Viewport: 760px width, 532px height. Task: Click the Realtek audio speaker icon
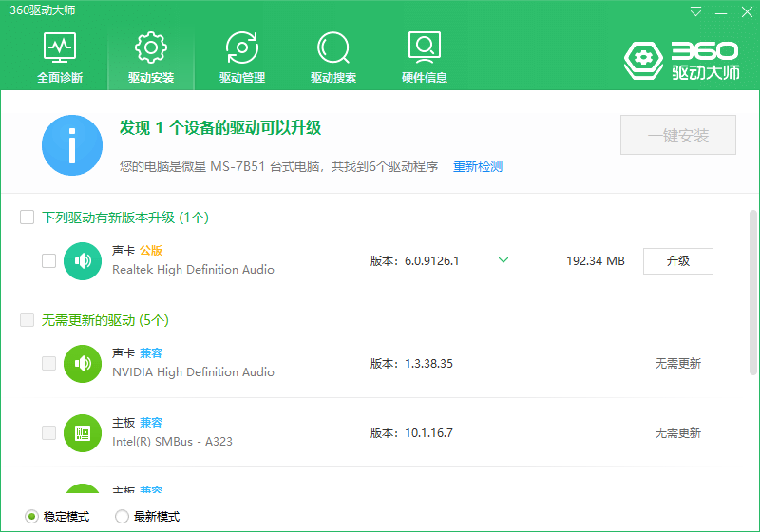point(83,261)
